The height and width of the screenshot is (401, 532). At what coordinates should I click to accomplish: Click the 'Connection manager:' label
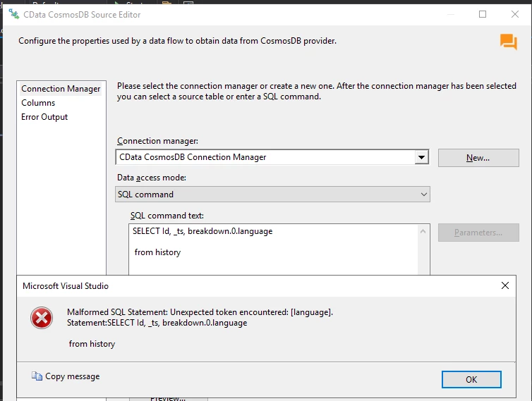[157, 141]
